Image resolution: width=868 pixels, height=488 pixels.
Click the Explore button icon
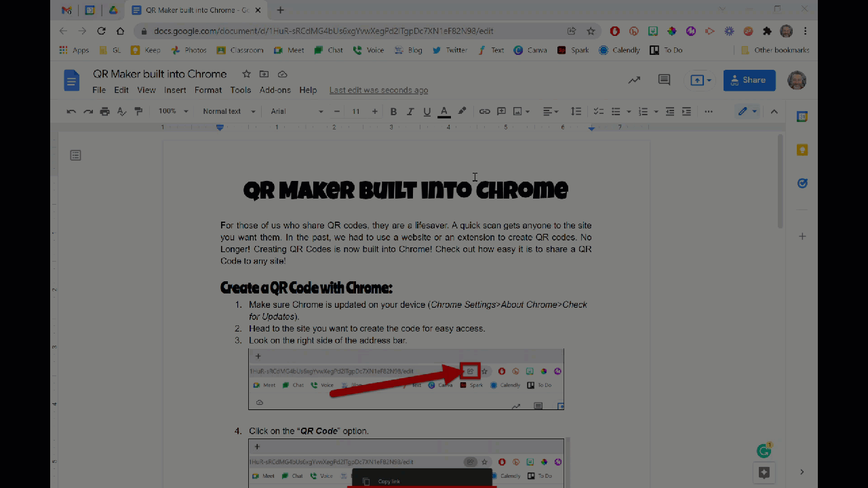pos(764,472)
